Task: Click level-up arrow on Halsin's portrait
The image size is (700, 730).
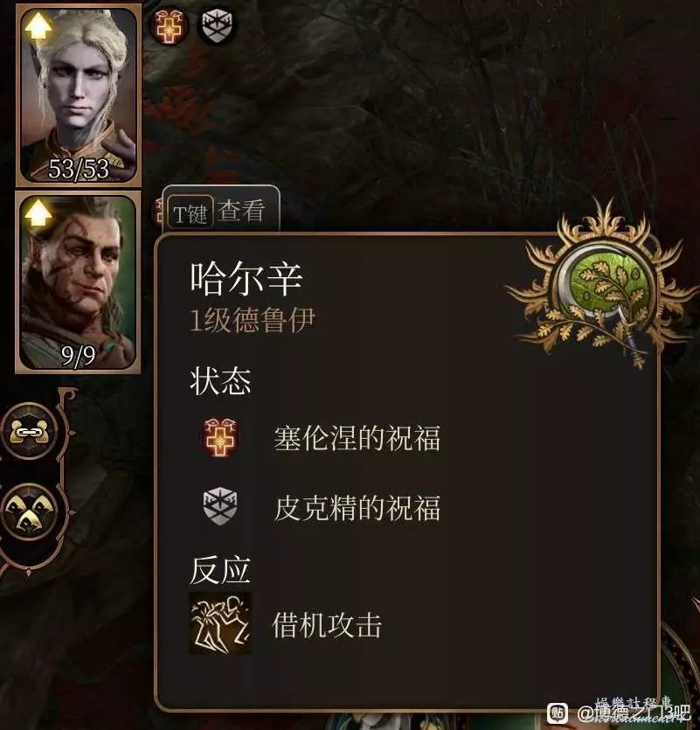Action: tap(38, 214)
